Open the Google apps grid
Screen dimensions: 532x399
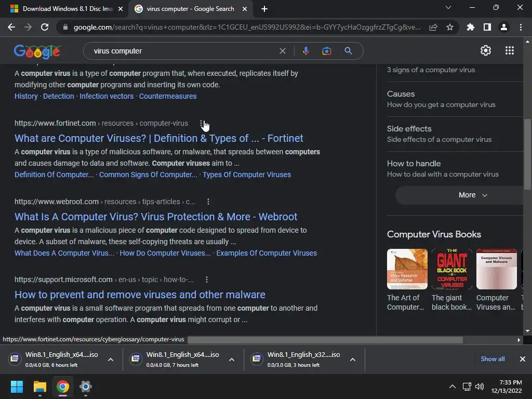tap(510, 50)
